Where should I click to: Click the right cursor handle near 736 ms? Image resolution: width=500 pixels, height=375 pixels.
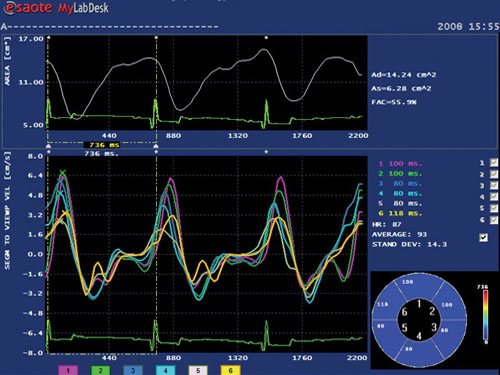click(156, 146)
